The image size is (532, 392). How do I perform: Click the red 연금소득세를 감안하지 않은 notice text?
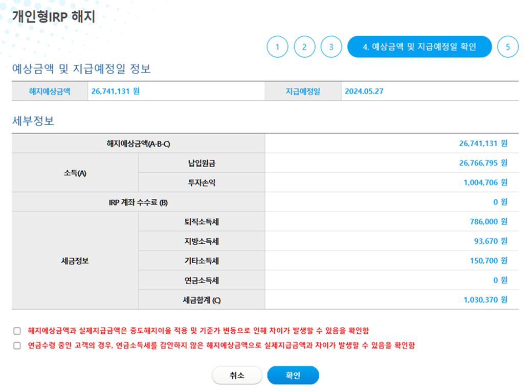(221, 345)
